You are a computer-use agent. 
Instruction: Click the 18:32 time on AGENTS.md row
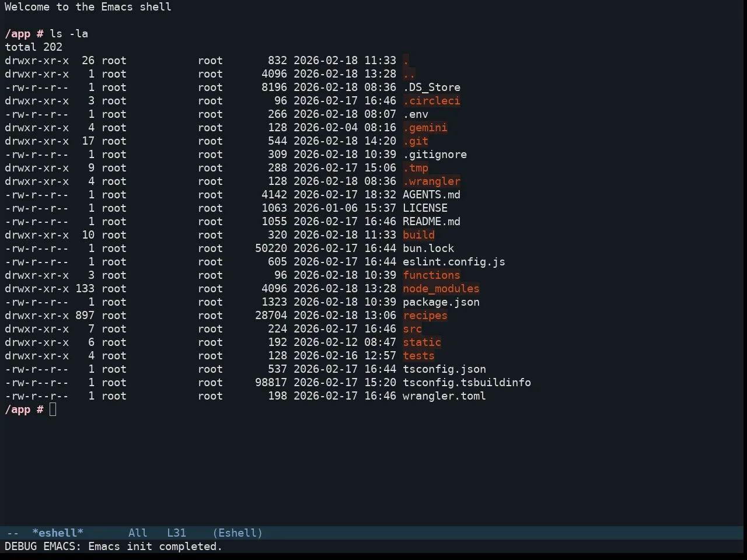(380, 195)
